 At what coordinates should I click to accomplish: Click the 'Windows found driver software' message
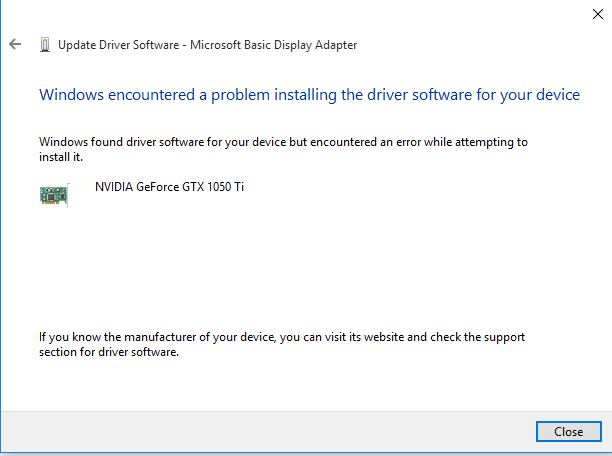(x=283, y=149)
